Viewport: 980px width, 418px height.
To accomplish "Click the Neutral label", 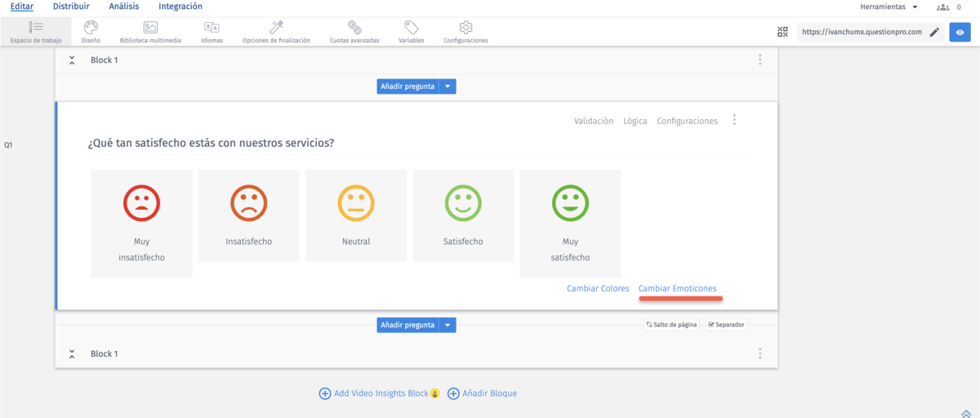I will coord(356,242).
